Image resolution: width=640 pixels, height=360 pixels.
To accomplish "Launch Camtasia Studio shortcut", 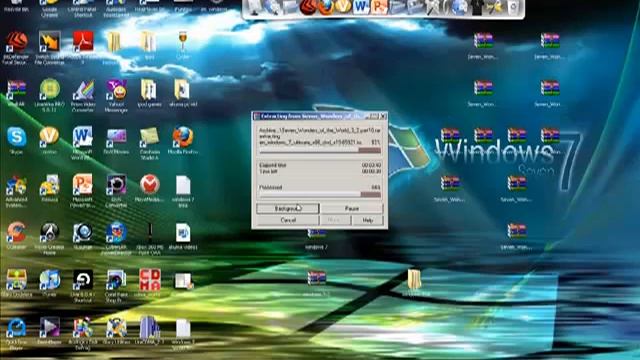I will coord(149,137).
